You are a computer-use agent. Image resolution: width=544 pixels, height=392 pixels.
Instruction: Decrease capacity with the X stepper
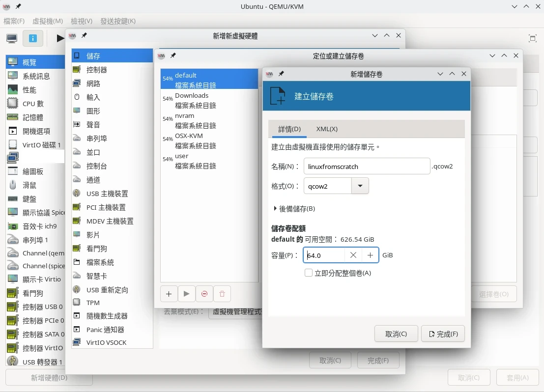pyautogui.click(x=353, y=255)
